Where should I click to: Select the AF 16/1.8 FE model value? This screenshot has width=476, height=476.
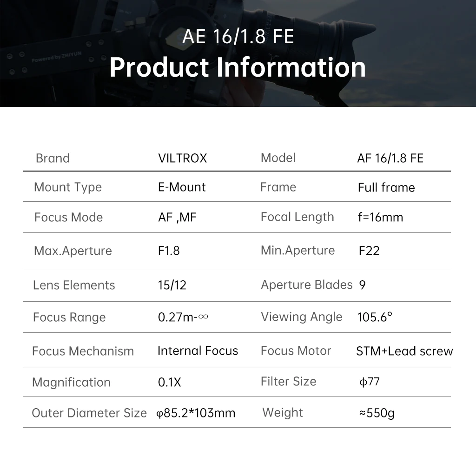pyautogui.click(x=390, y=158)
